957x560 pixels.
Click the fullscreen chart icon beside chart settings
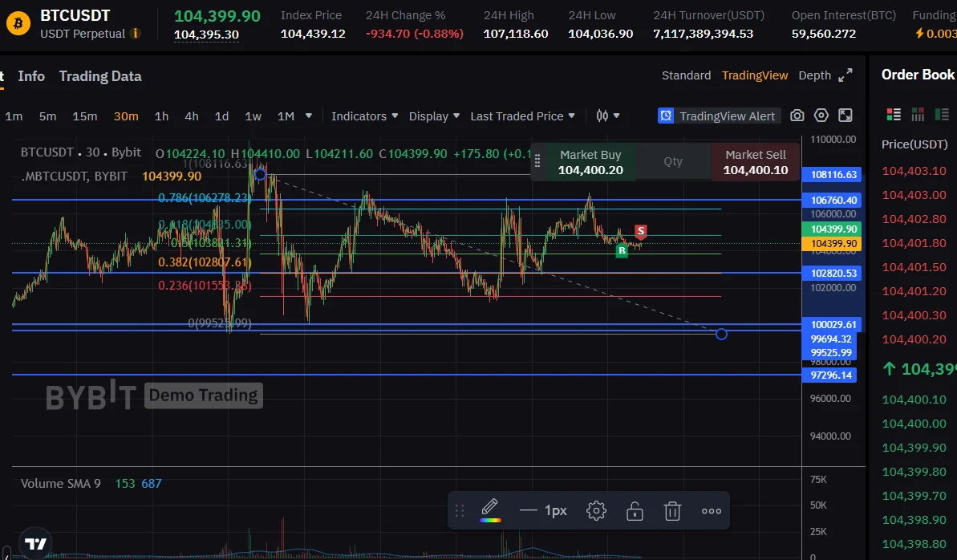click(x=845, y=116)
